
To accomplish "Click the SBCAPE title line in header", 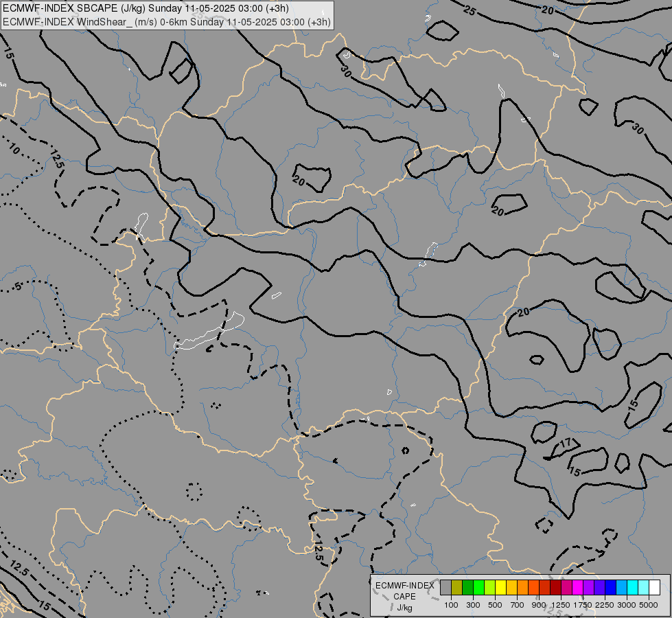I will coord(146,8).
